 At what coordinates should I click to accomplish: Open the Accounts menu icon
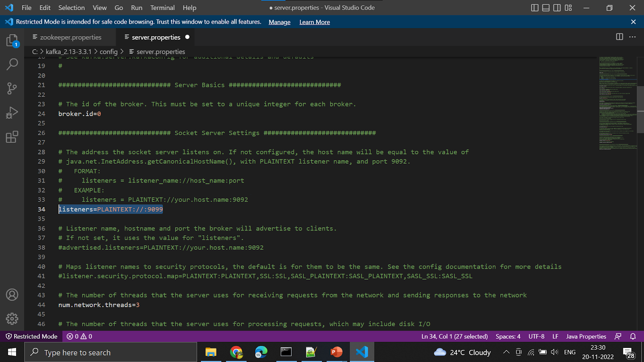point(12,295)
